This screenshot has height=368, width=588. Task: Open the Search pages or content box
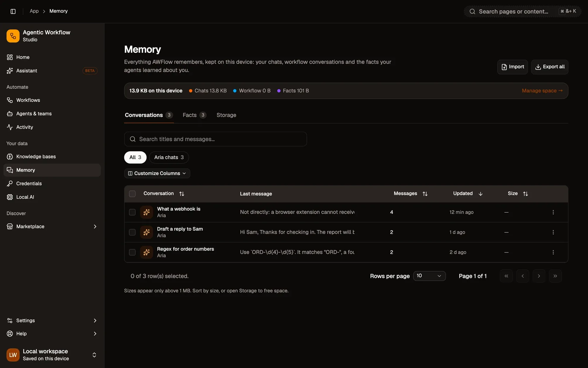click(x=522, y=11)
